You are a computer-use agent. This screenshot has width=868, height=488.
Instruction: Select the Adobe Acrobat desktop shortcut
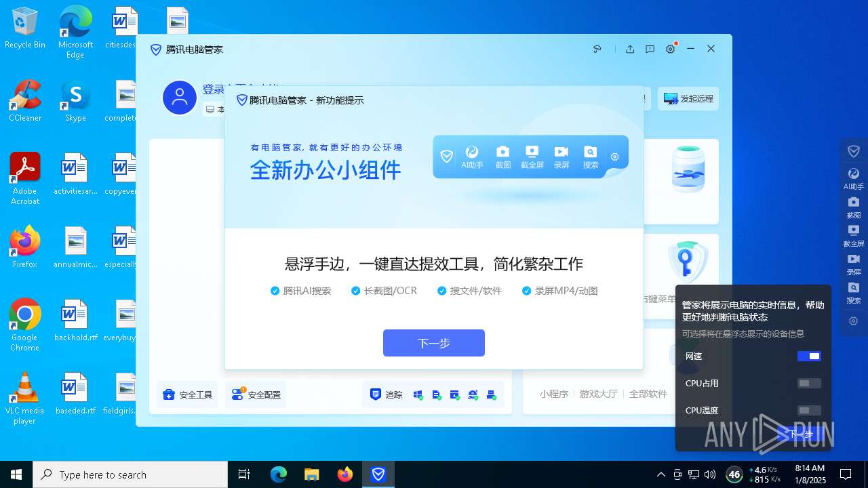point(25,179)
